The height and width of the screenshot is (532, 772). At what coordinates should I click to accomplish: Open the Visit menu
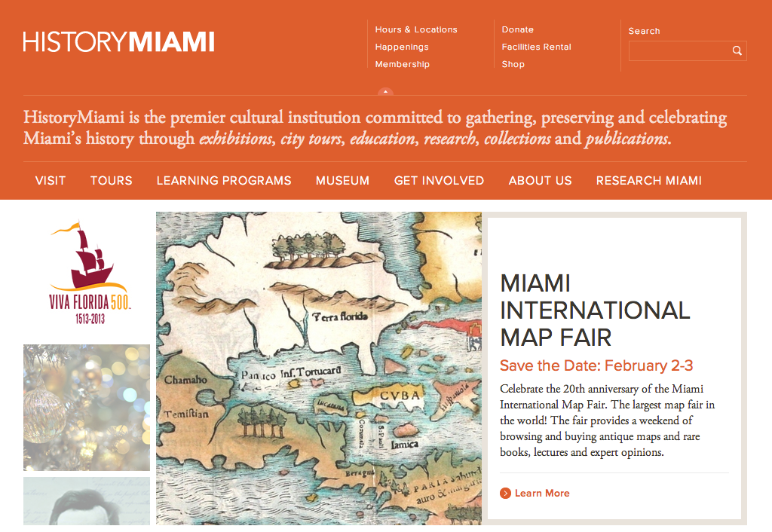(51, 181)
